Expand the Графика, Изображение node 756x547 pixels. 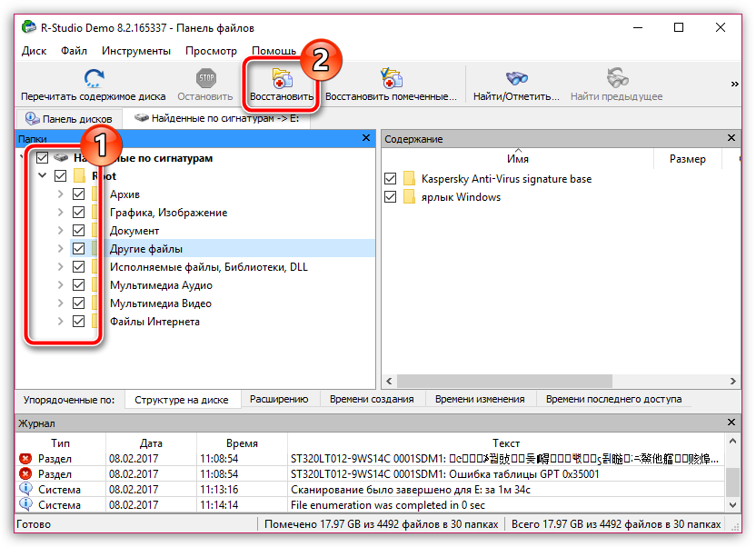pos(60,213)
